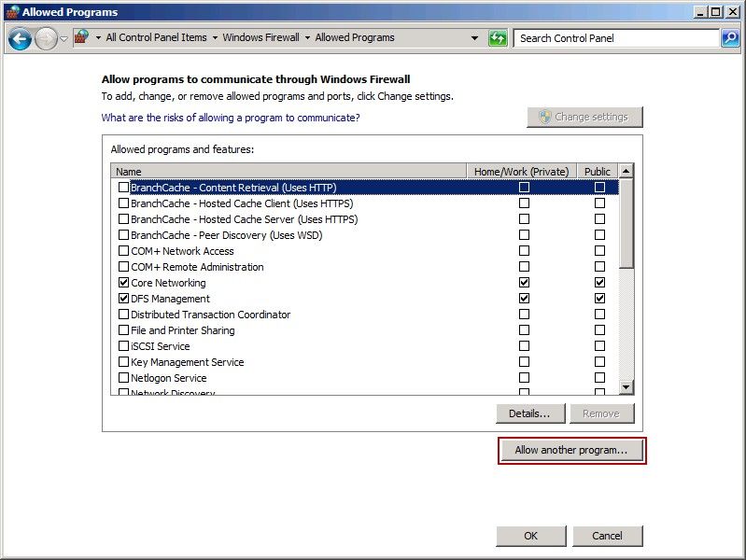Select the DFS Management row text

170,299
